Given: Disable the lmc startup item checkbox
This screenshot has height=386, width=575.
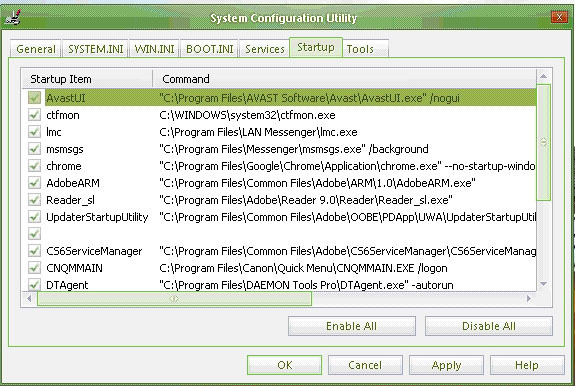Looking at the screenshot, I should click(34, 132).
